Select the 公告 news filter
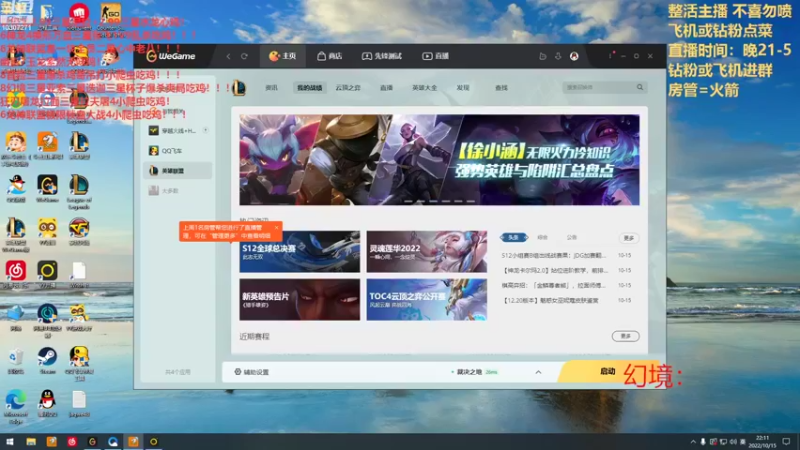 coord(571,237)
